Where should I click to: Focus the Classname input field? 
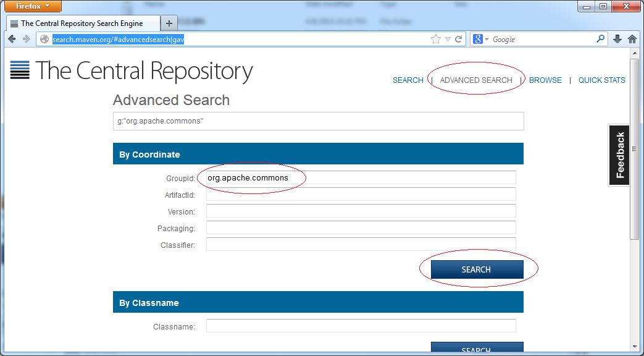pos(361,326)
